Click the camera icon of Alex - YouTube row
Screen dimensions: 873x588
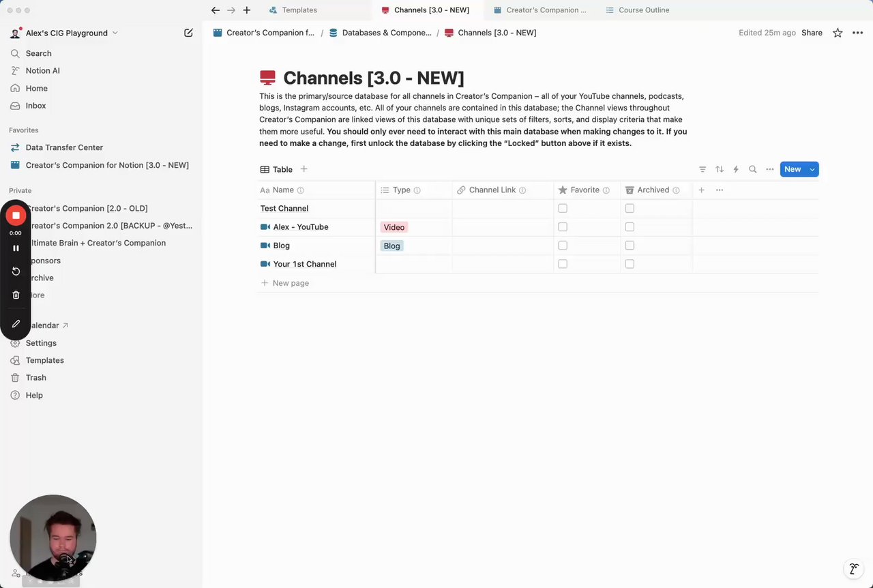[x=265, y=227]
